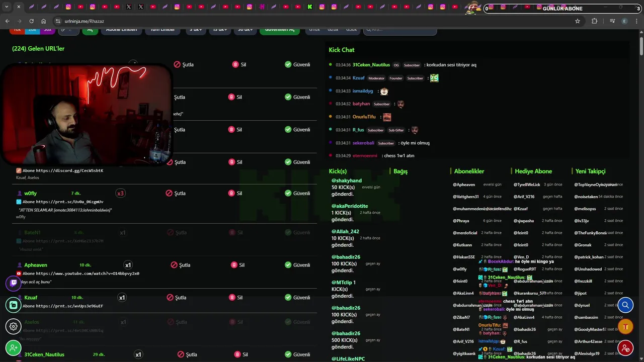Open the prnt.sc/wvUps3e96uEF link
Image resolution: width=644 pixels, height=362 pixels.
pyautogui.click(x=69, y=306)
